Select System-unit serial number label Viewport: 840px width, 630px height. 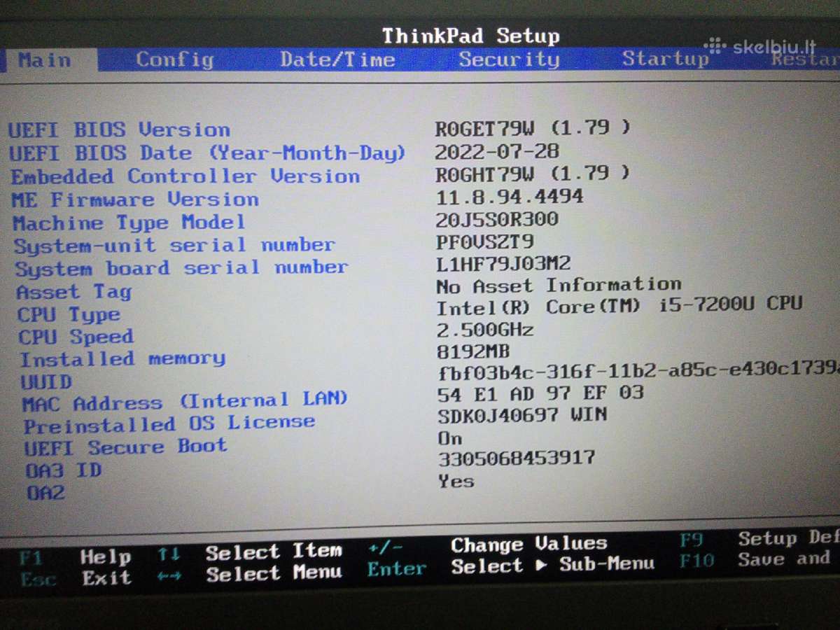174,246
